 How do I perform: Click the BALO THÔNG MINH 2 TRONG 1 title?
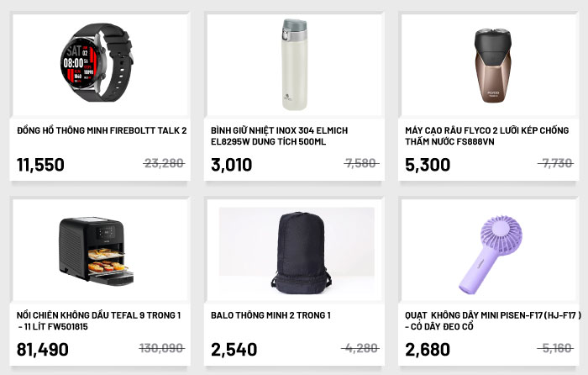tap(270, 315)
